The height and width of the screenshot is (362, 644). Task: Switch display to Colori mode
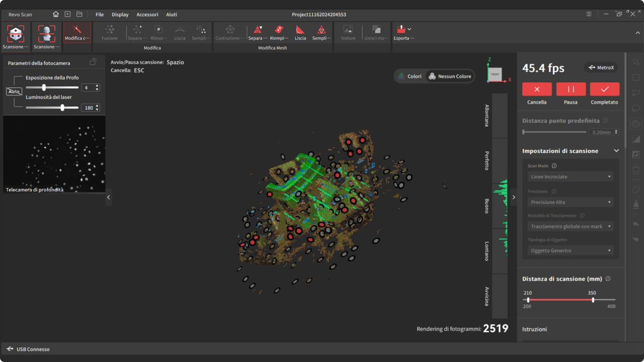pos(410,76)
